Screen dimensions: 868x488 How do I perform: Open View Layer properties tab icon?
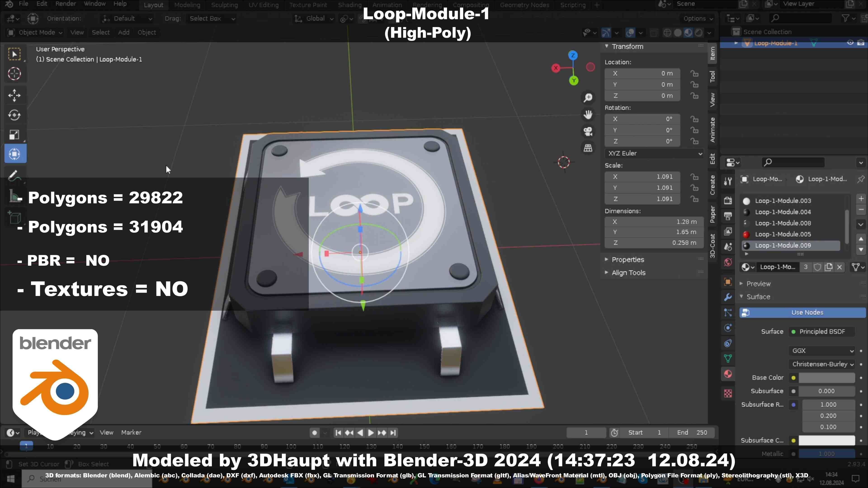[x=728, y=231]
